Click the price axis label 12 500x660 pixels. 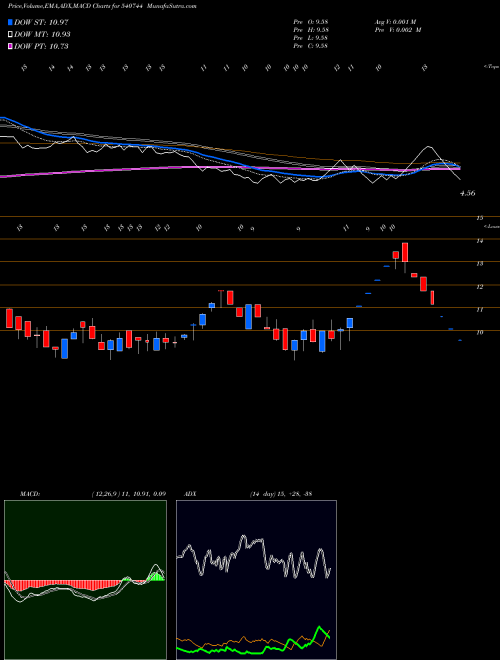click(479, 287)
